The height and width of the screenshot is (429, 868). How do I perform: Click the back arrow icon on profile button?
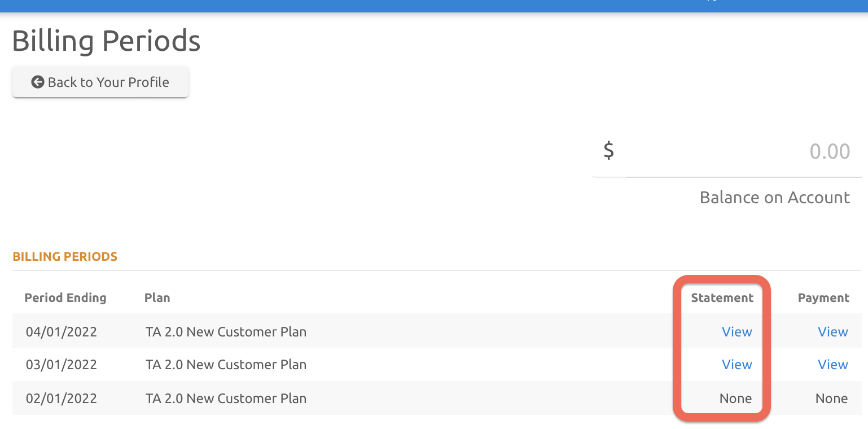tap(37, 82)
